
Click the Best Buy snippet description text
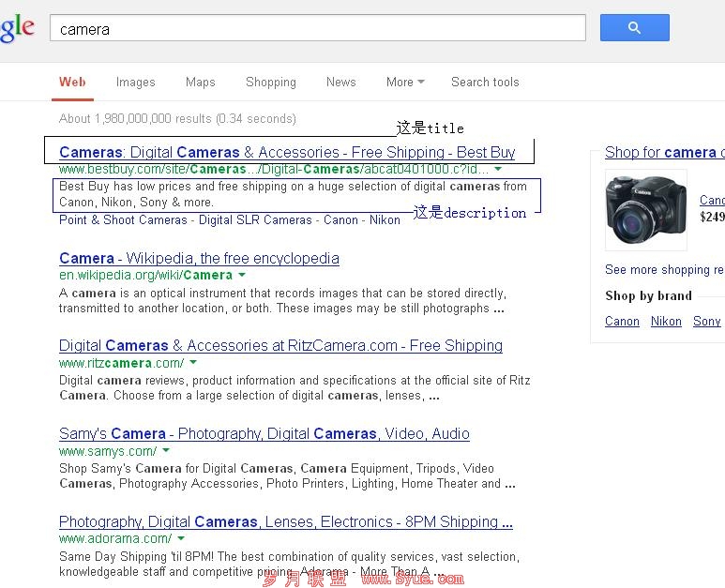tap(294, 194)
